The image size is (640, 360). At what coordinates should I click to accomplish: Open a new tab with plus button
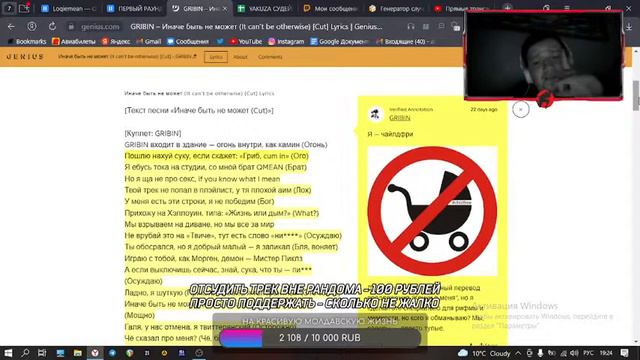click(x=507, y=7)
